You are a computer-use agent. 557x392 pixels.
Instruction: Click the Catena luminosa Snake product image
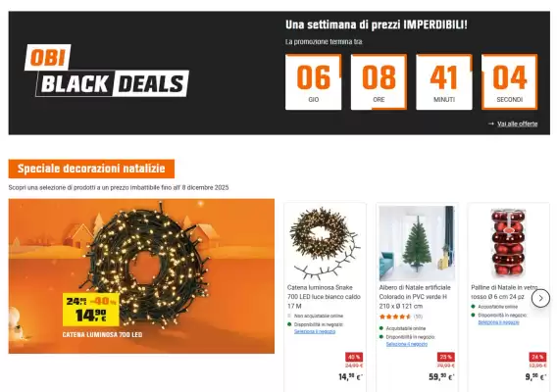[325, 243]
